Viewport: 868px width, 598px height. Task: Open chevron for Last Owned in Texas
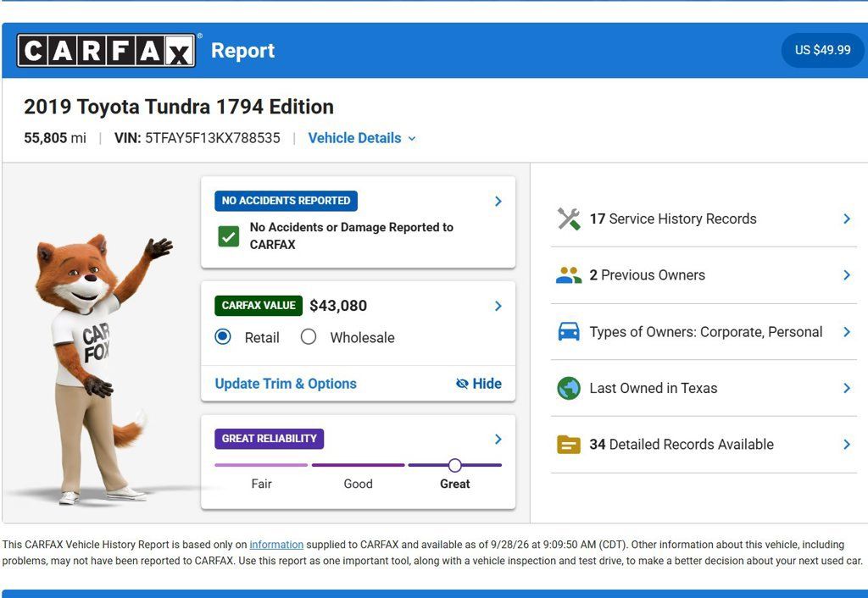(847, 388)
